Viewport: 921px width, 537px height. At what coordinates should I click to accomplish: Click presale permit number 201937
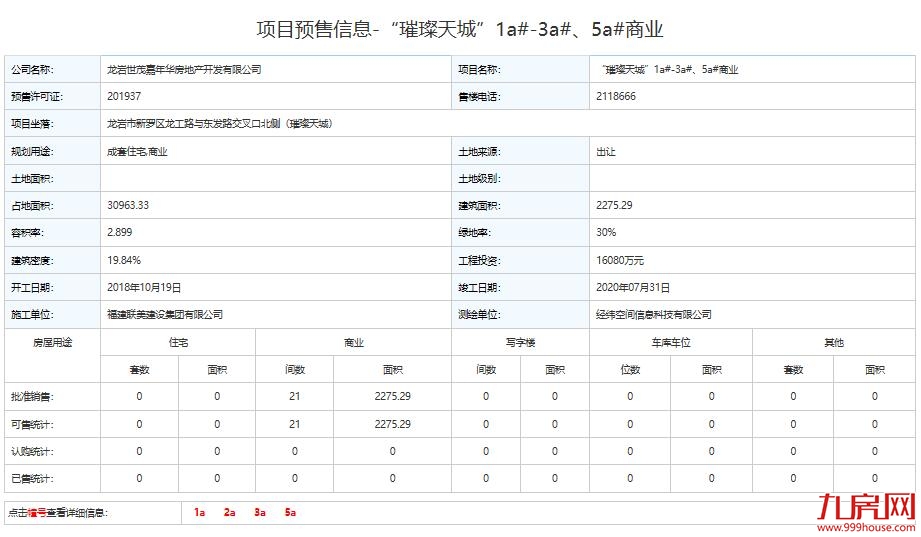tap(124, 96)
